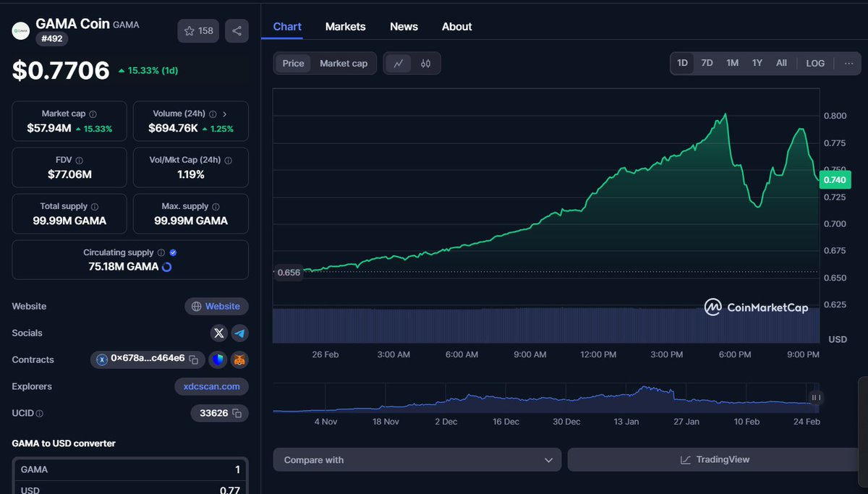Select the line chart icon

[398, 64]
